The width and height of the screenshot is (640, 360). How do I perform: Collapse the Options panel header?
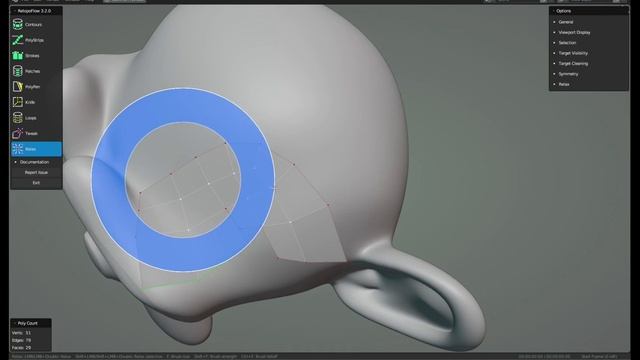(589, 11)
